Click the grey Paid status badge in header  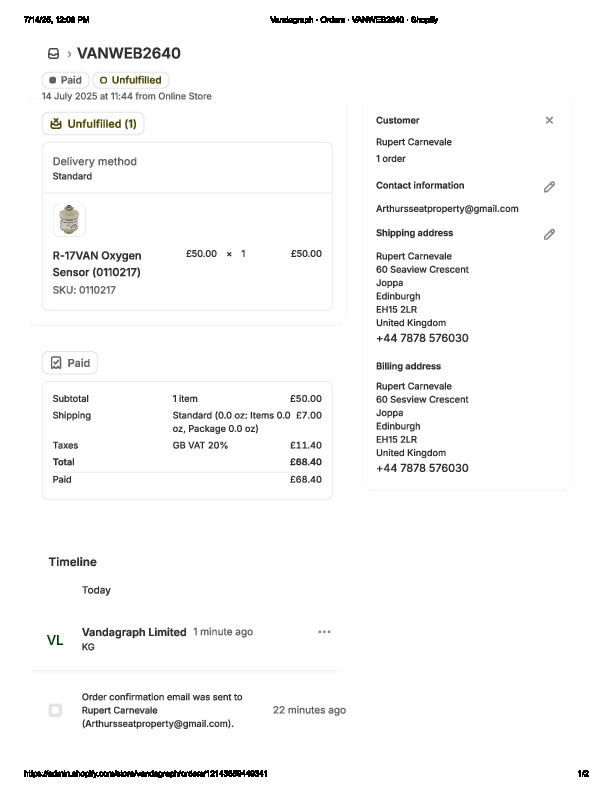point(65,80)
